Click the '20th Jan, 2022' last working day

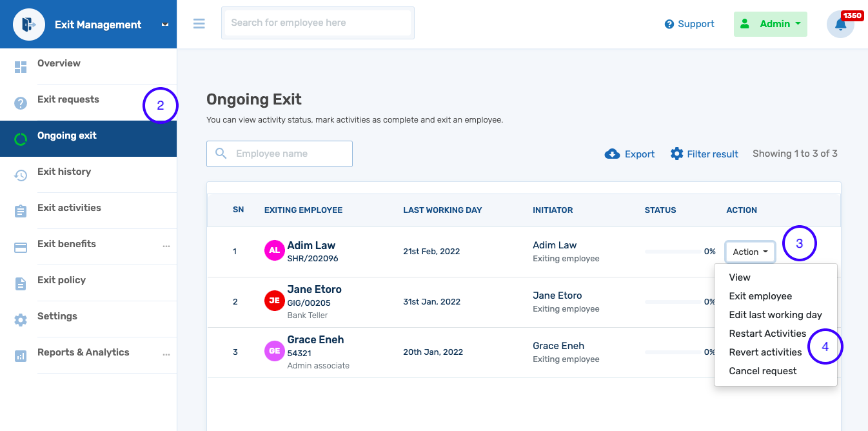[x=433, y=352]
